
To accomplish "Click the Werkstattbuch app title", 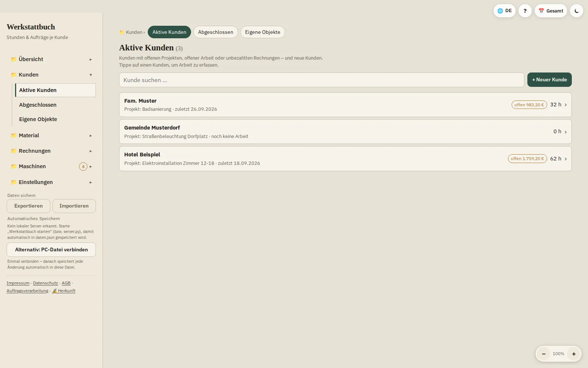I will pos(31,27).
